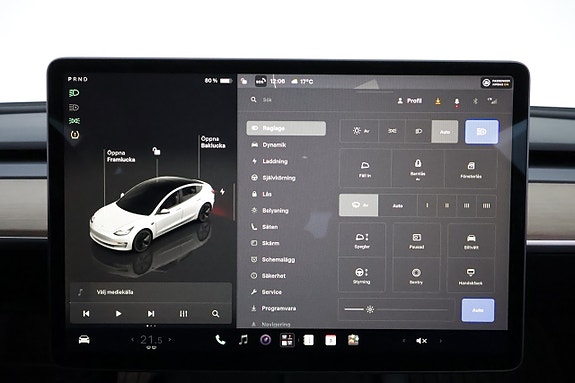Image resolution: width=575 pixels, height=383 pixels.
Task: Select Reglage in the settings menu
Action: pyautogui.click(x=286, y=128)
